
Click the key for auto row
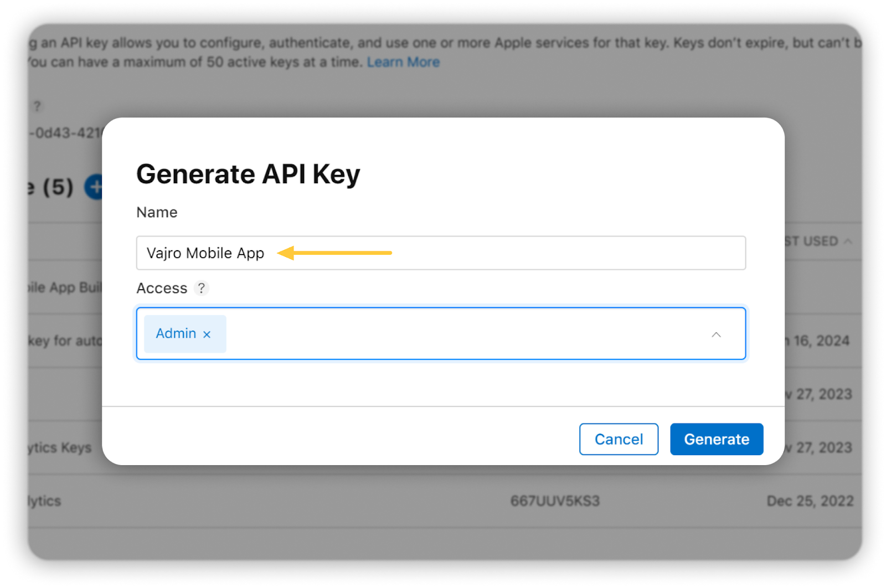[64, 341]
